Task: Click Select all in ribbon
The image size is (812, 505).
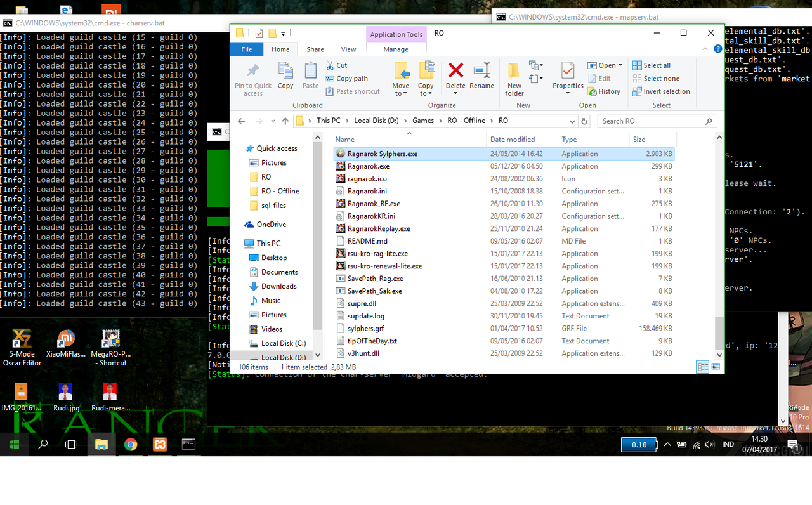Action: [x=652, y=65]
